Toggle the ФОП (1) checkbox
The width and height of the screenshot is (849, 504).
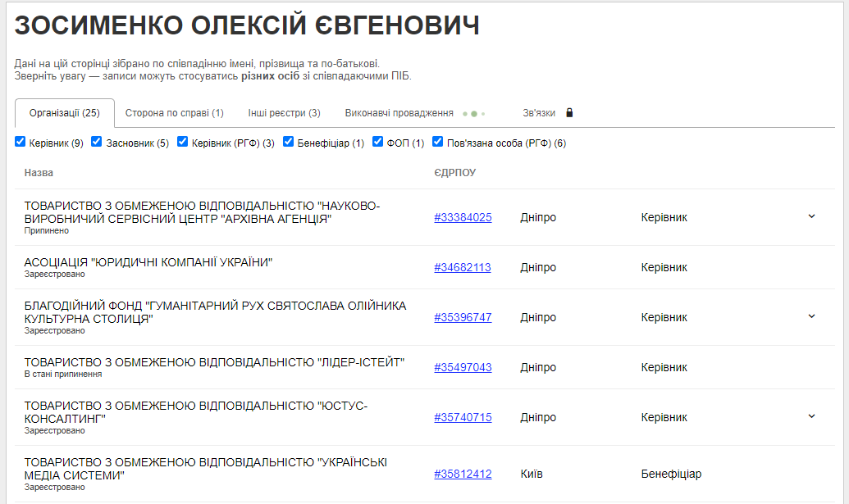378,142
